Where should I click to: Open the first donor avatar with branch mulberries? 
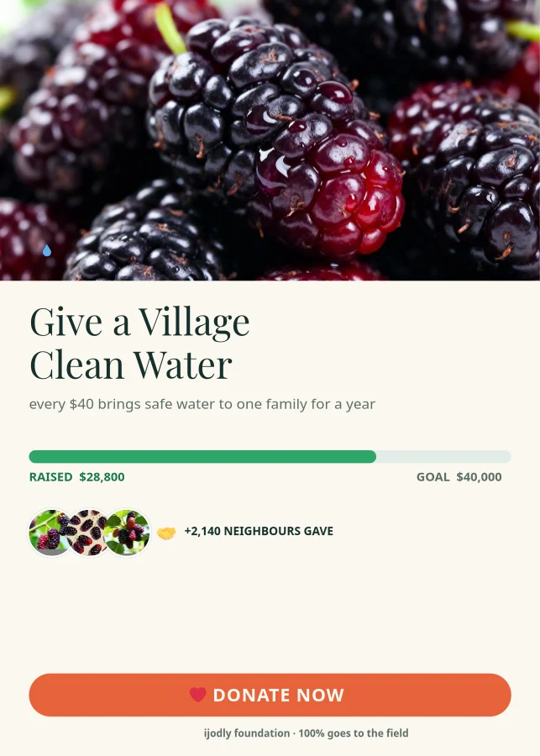[x=50, y=533]
